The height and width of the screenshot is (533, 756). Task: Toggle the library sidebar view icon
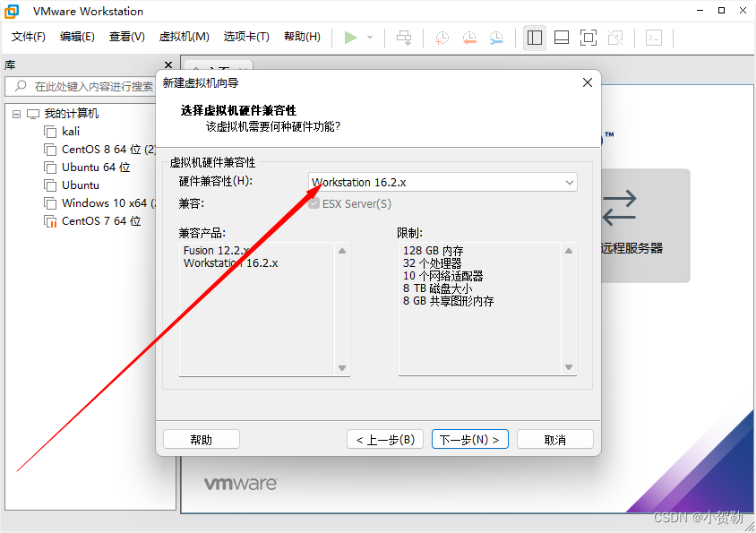coord(535,37)
